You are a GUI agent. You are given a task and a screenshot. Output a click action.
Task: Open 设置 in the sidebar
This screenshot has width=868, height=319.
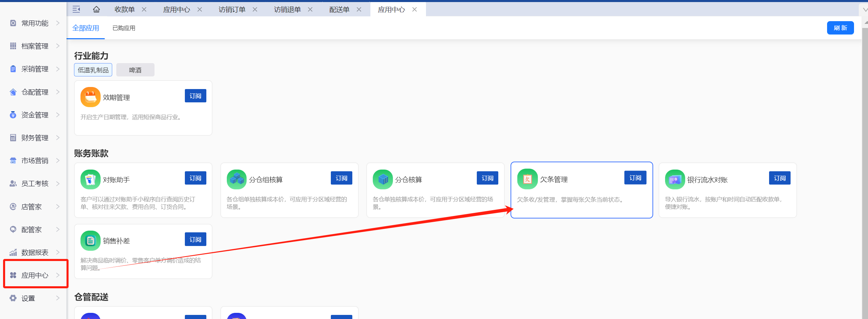(35, 298)
